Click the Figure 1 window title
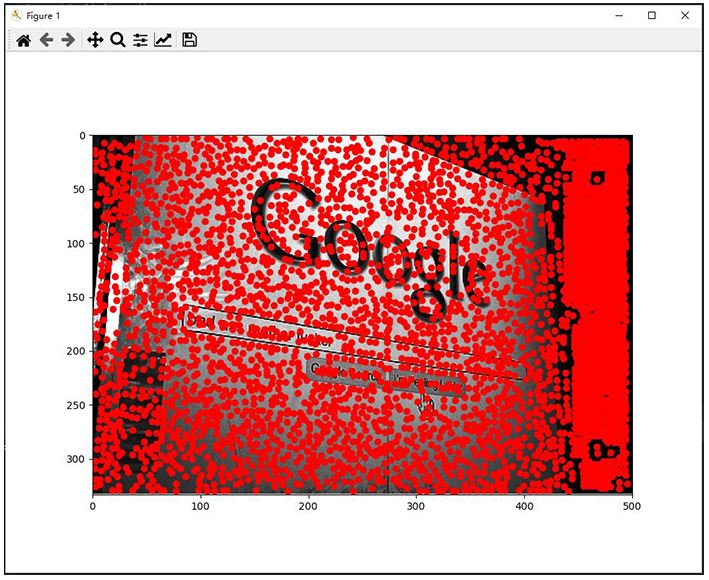This screenshot has height=580, width=709. coord(43,16)
